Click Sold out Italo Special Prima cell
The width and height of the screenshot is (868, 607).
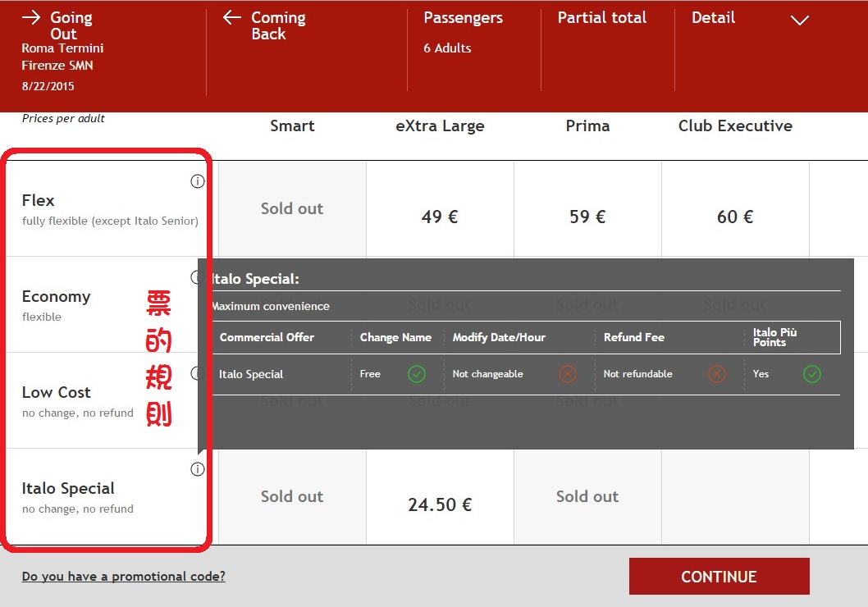point(587,497)
